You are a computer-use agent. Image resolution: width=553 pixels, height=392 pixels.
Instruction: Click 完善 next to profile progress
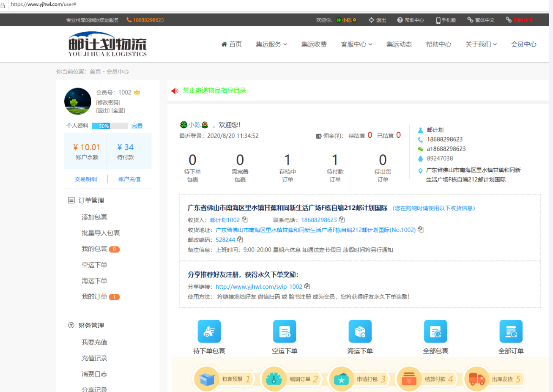[x=137, y=126]
